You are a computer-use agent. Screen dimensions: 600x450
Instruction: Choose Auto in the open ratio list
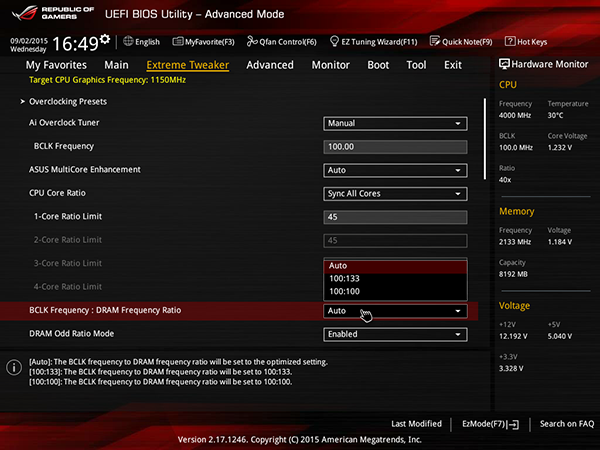[395, 266]
